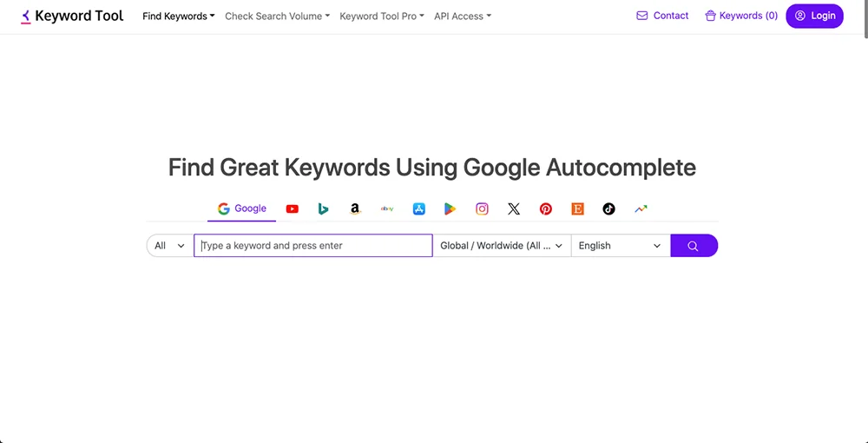Open the Google Trends chart icon
The height and width of the screenshot is (443, 868).
click(x=641, y=208)
